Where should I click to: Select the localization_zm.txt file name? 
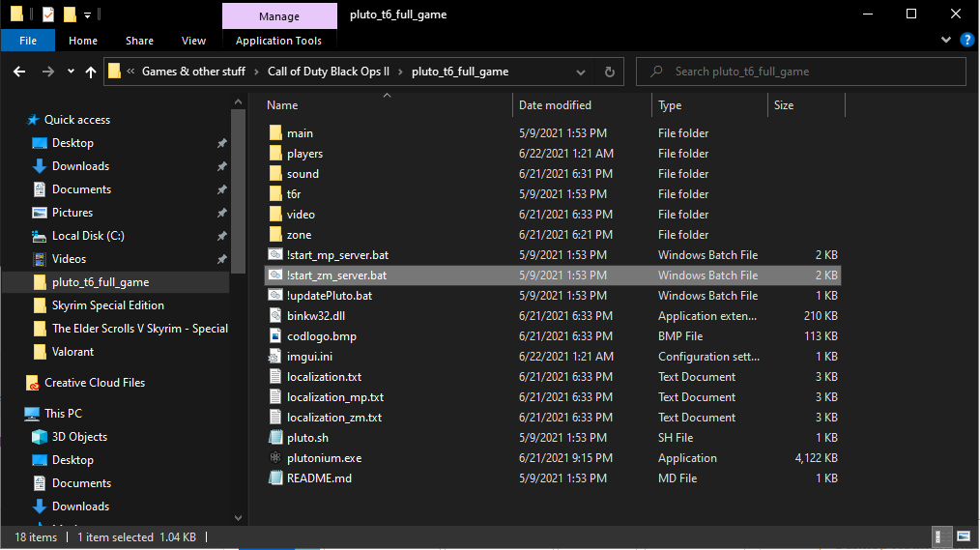tap(334, 417)
